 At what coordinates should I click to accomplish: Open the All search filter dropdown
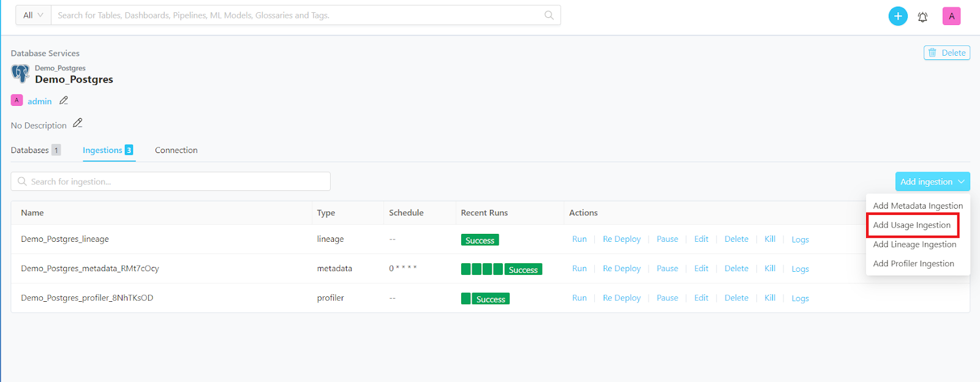33,15
